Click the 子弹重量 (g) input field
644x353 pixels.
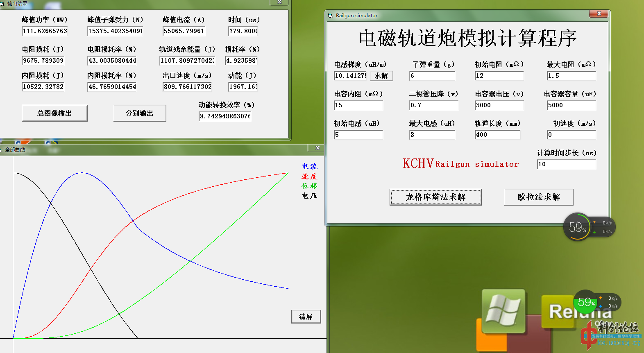432,76
